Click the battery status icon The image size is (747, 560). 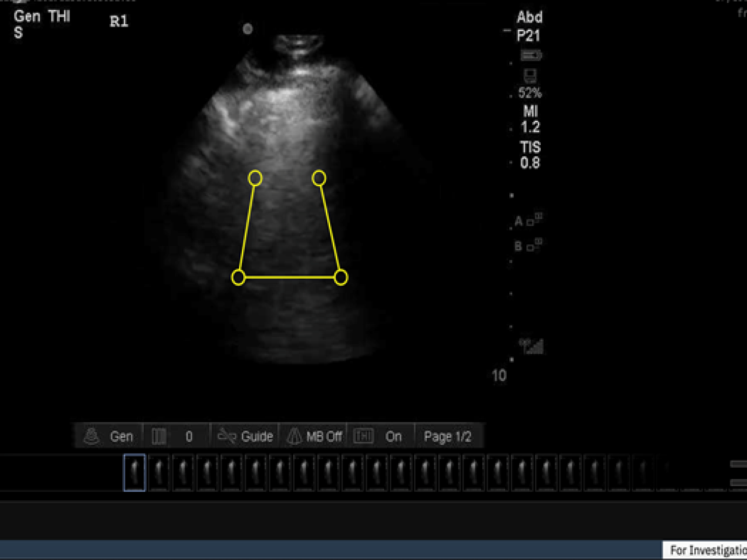point(531,56)
